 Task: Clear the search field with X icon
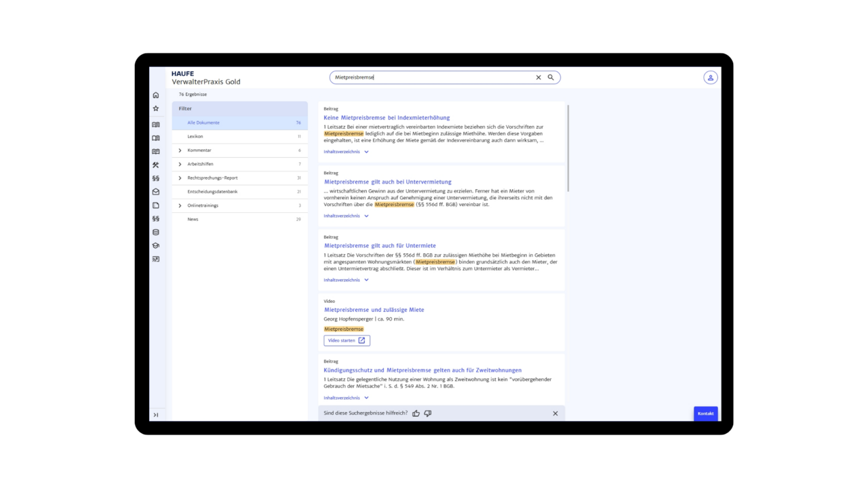tap(538, 77)
